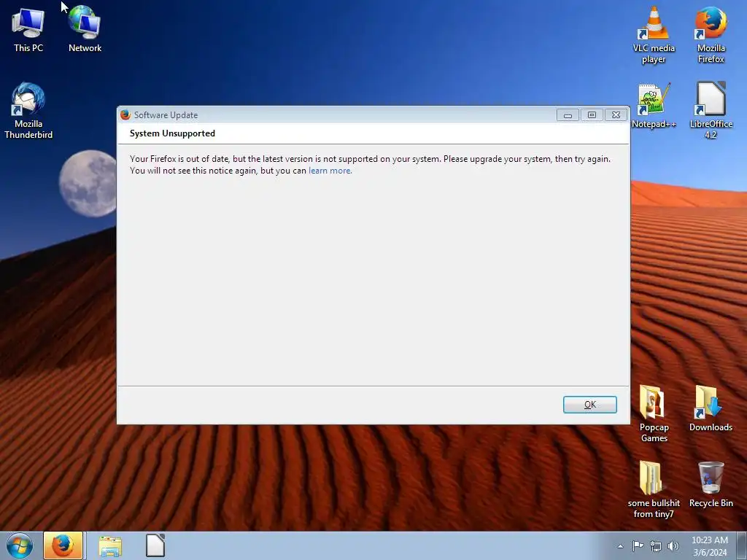The image size is (747, 560).
Task: Maximize the Software Update window
Action: (x=592, y=114)
